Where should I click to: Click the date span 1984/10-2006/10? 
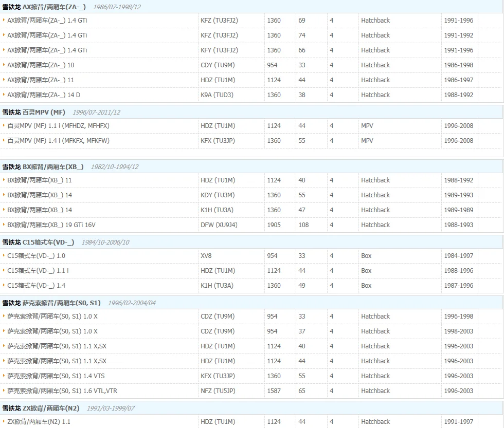[x=105, y=242]
